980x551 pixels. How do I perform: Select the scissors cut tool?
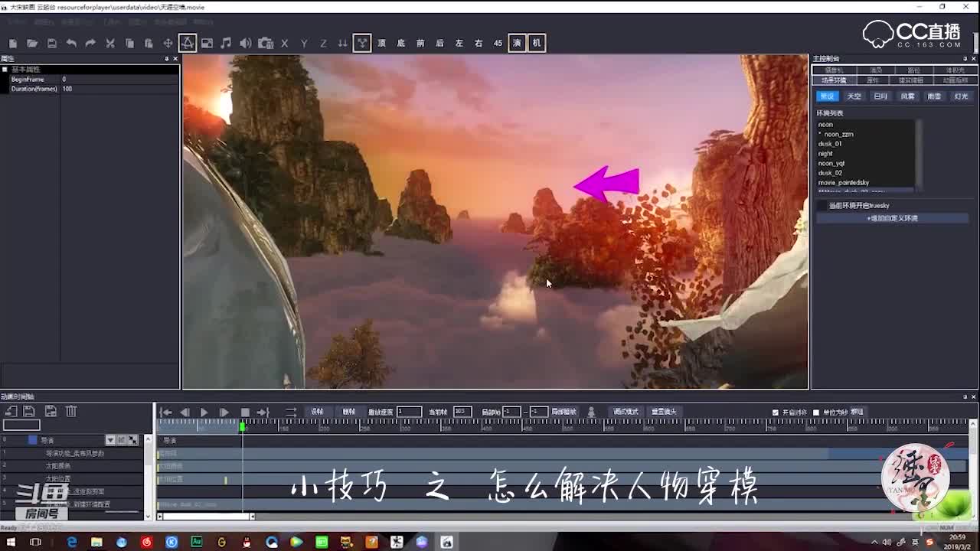(x=109, y=44)
